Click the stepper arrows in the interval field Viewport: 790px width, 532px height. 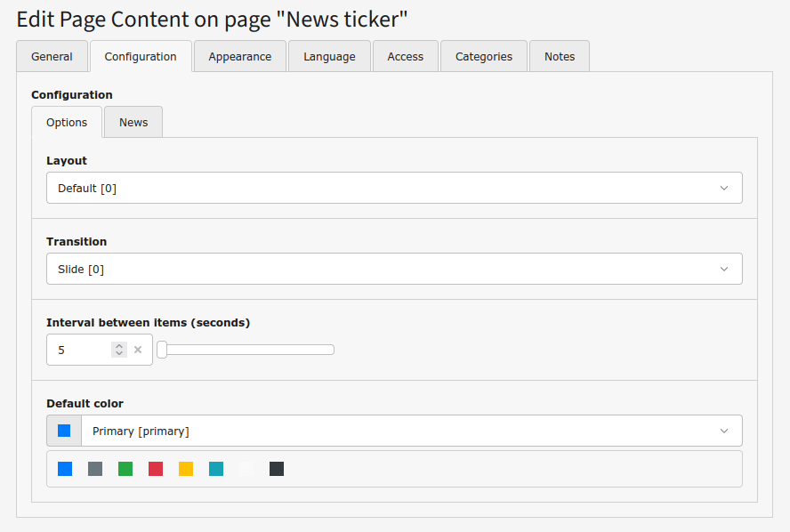pos(119,350)
